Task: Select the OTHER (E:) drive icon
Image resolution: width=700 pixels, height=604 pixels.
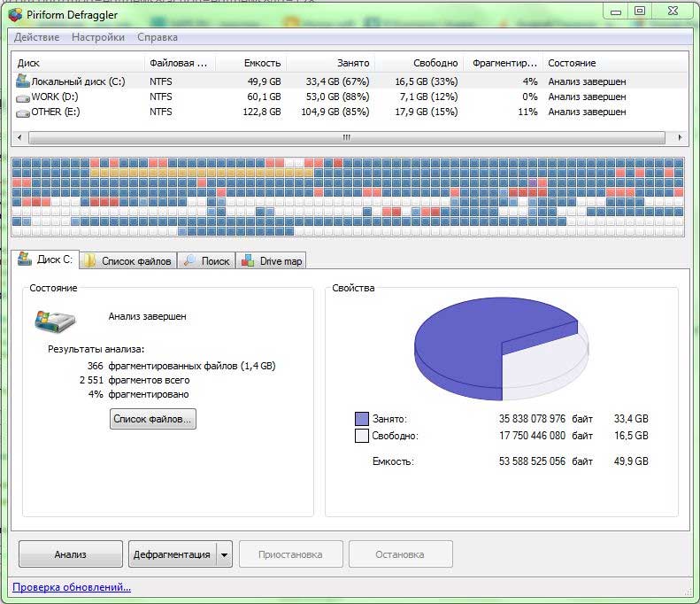Action: tap(23, 113)
